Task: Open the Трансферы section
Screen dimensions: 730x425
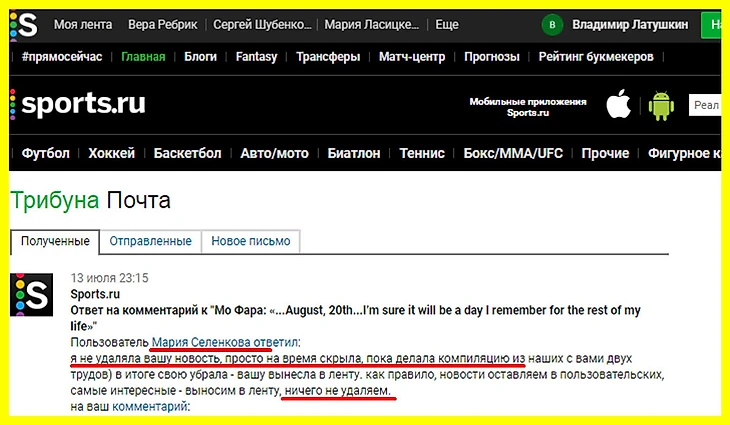Action: coord(328,57)
